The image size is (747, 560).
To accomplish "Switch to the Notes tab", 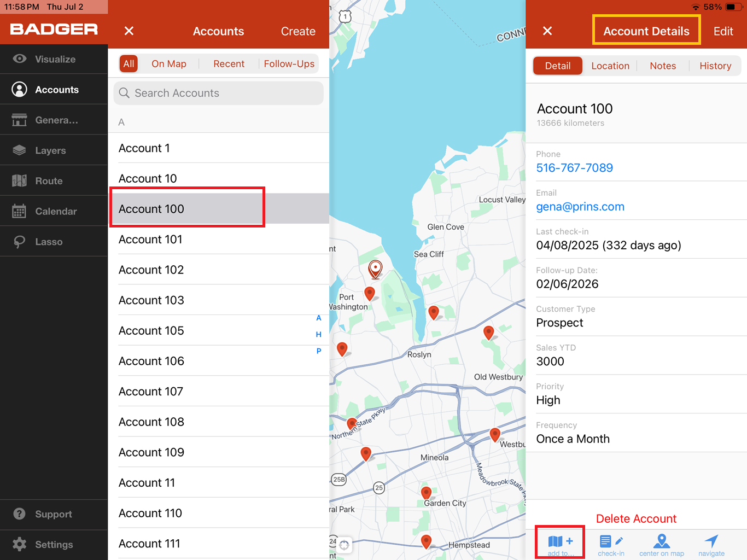I will [x=663, y=66].
